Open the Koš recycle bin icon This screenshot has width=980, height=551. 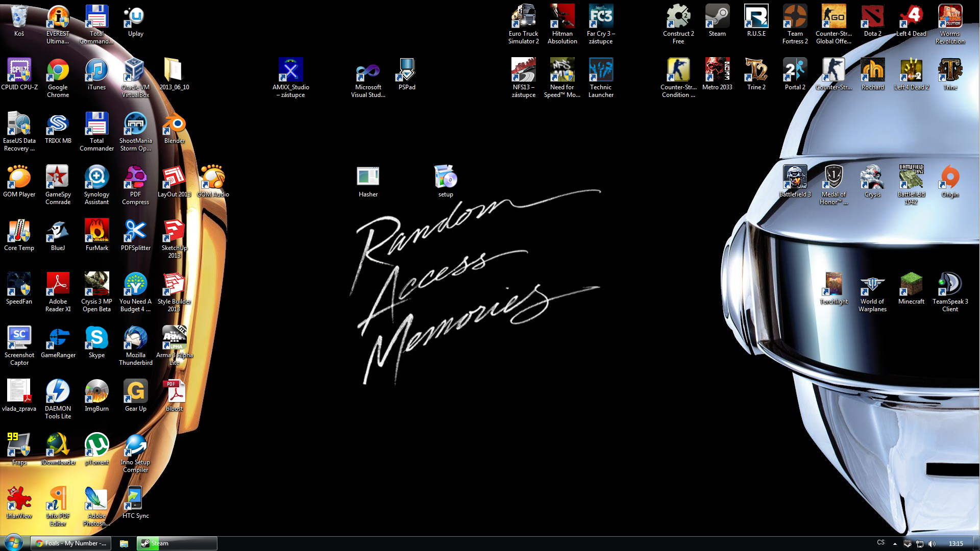tap(19, 21)
